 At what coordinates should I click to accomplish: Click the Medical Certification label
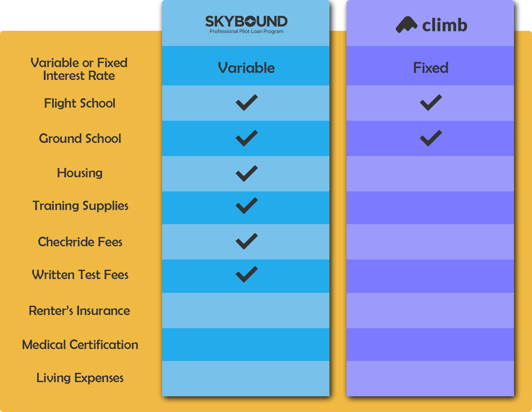(80, 345)
